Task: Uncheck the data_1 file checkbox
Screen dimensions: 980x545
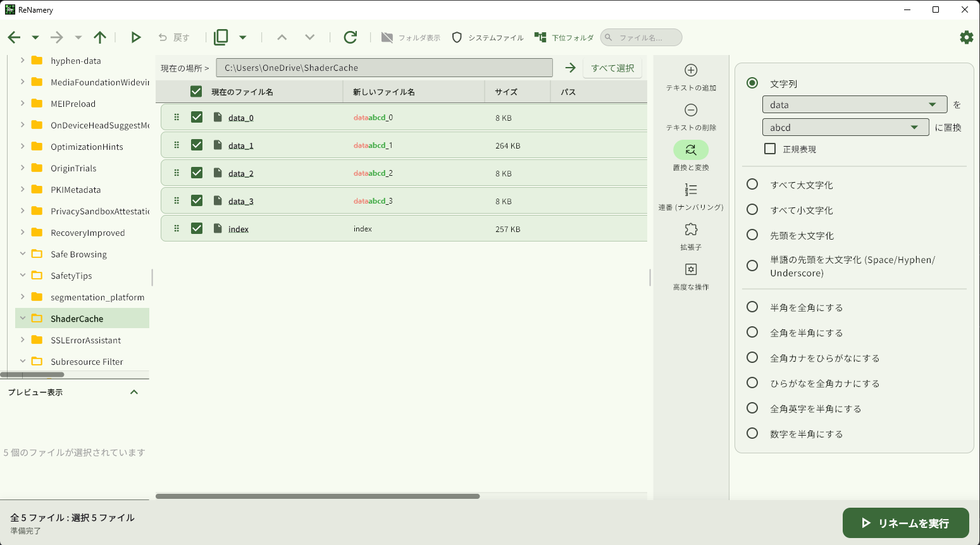Action: pyautogui.click(x=197, y=145)
